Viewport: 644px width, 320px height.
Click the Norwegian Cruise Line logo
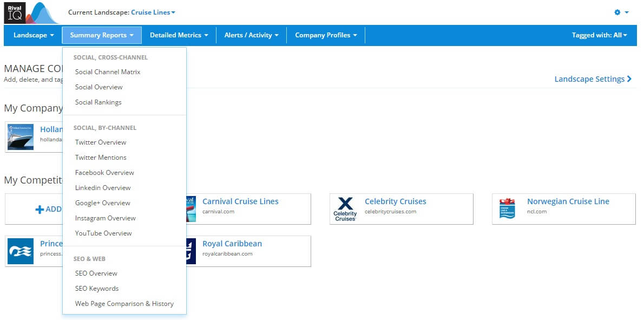[x=507, y=208]
